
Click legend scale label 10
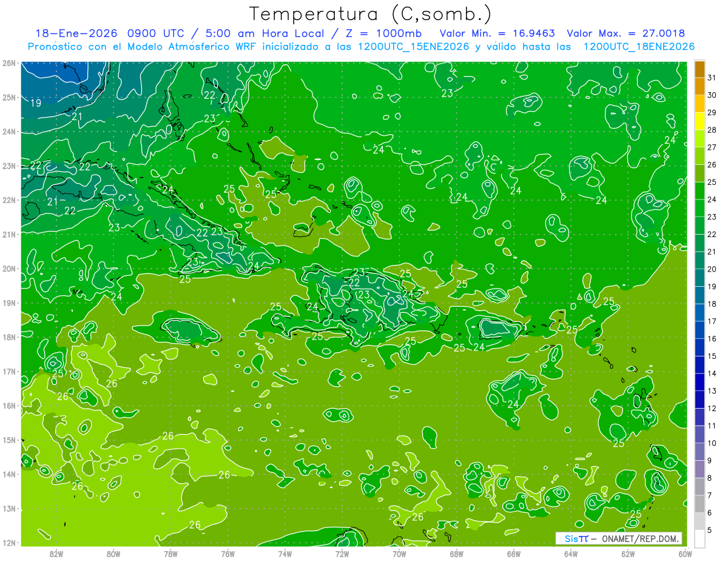pyautogui.click(x=712, y=443)
